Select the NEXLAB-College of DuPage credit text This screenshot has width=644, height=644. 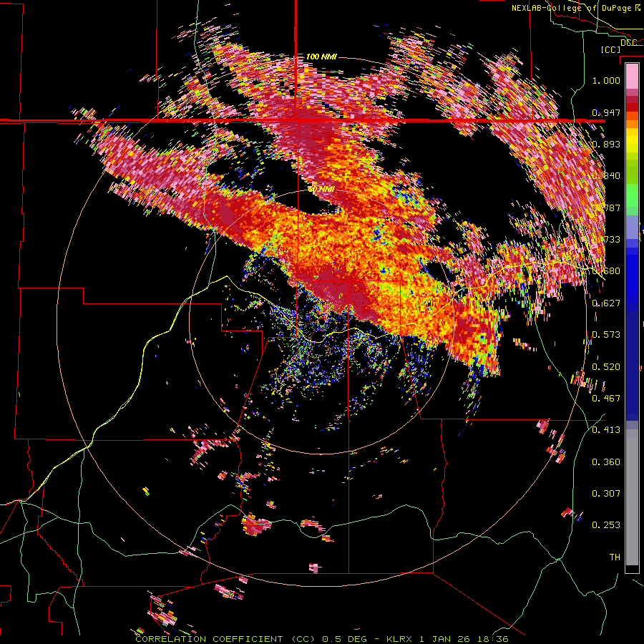(x=575, y=8)
